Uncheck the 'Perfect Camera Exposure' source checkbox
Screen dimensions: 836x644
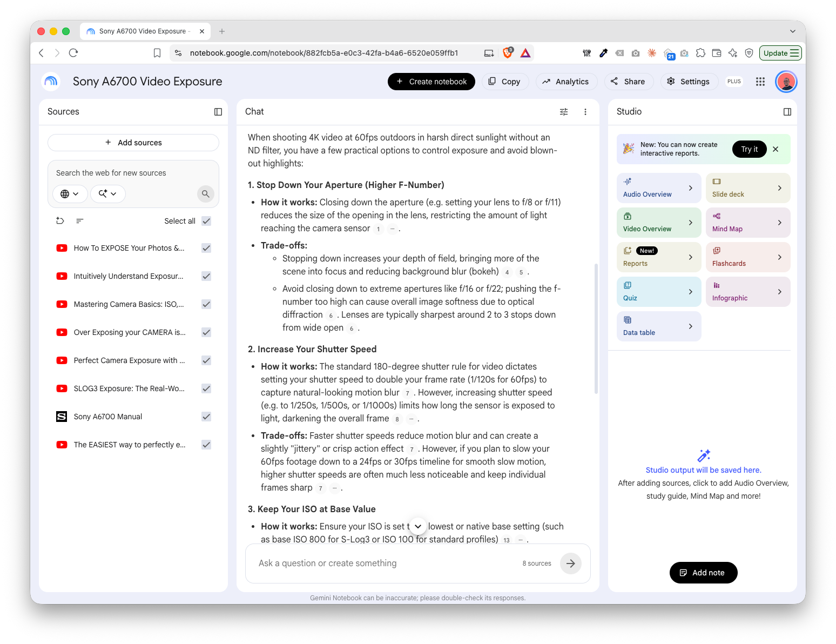(206, 360)
